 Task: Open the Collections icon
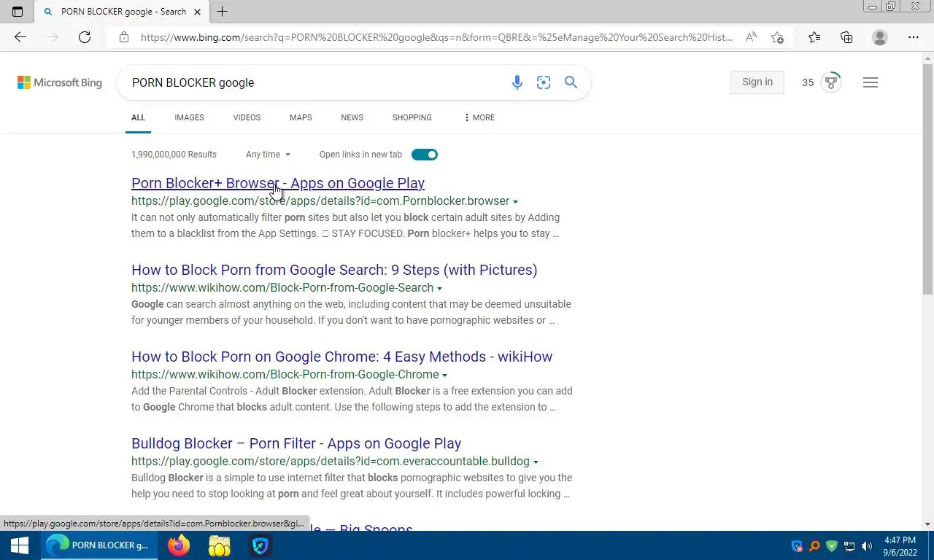846,37
